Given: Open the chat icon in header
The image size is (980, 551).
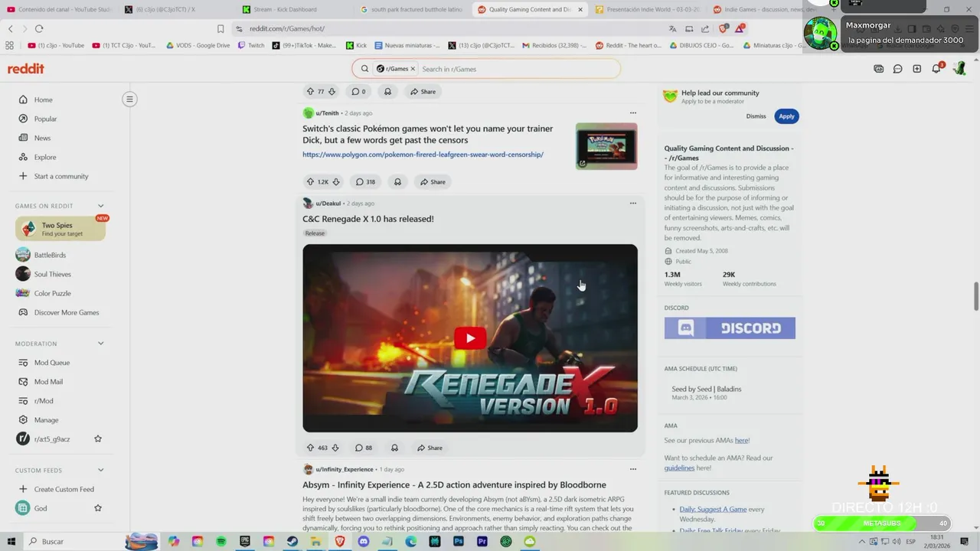Looking at the screenshot, I should [x=897, y=69].
